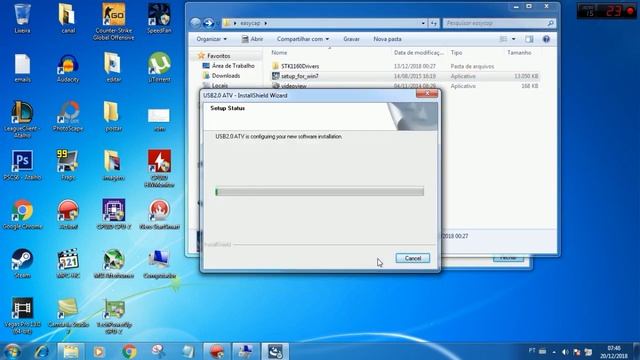Open the postar folder on desktop
640x360 pixels.
tap(113, 117)
